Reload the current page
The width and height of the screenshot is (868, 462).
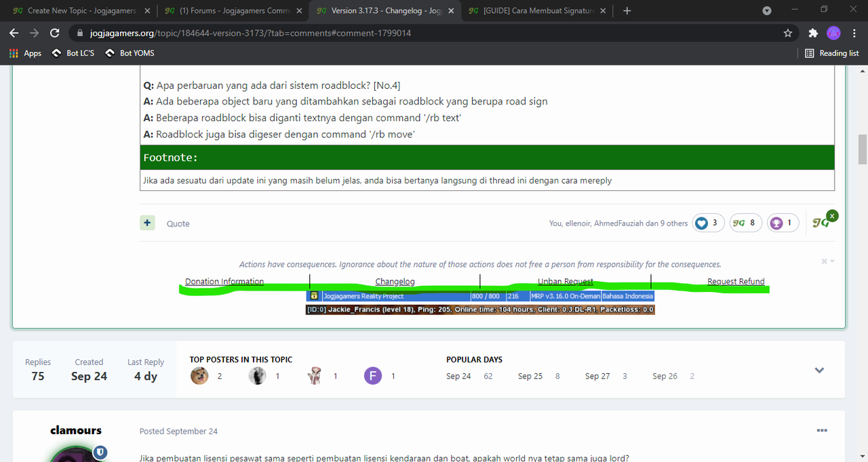[55, 33]
